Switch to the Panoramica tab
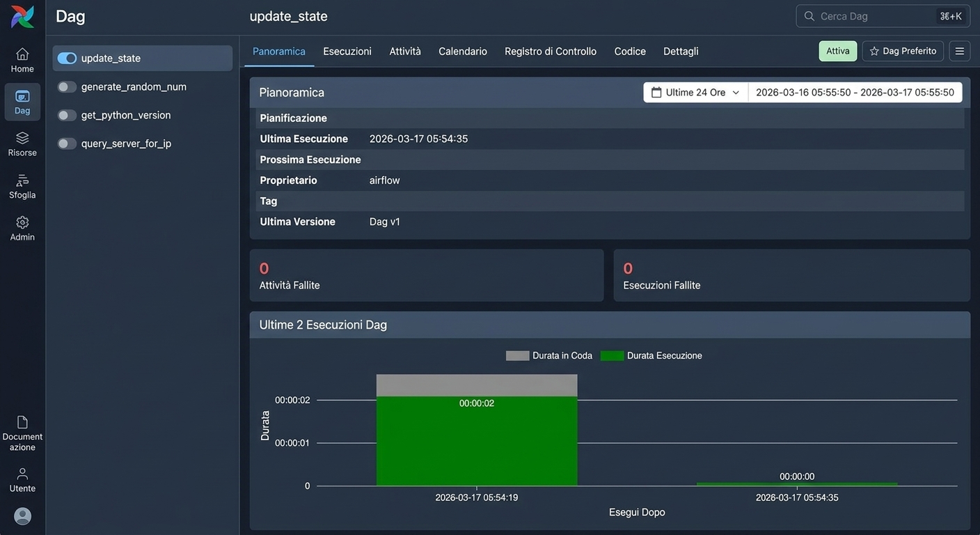 [279, 52]
